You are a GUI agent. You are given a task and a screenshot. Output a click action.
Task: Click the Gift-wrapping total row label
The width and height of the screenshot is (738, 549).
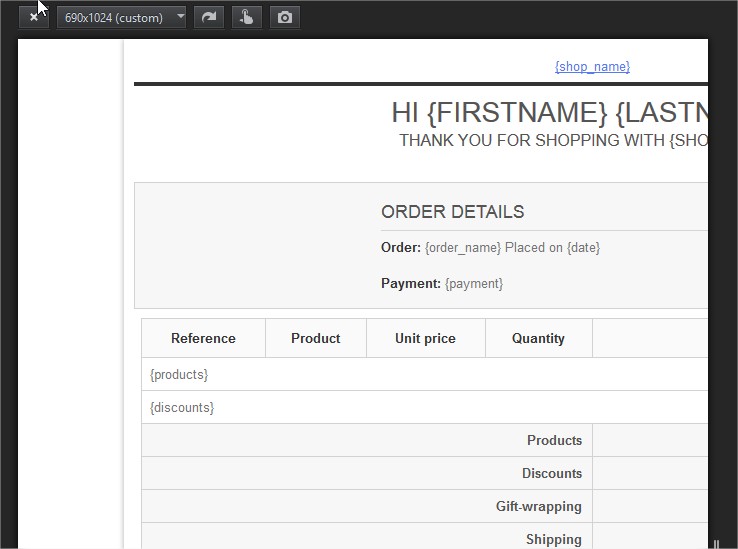pos(538,506)
